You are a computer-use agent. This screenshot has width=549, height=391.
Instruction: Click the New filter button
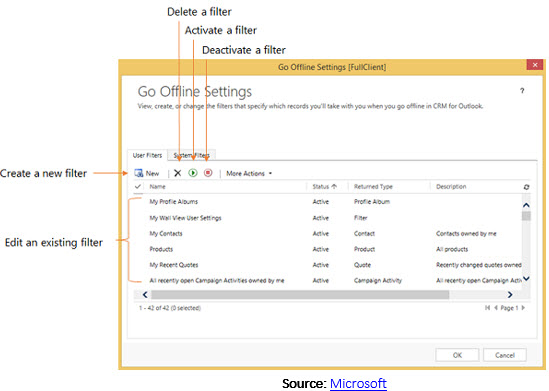147,173
